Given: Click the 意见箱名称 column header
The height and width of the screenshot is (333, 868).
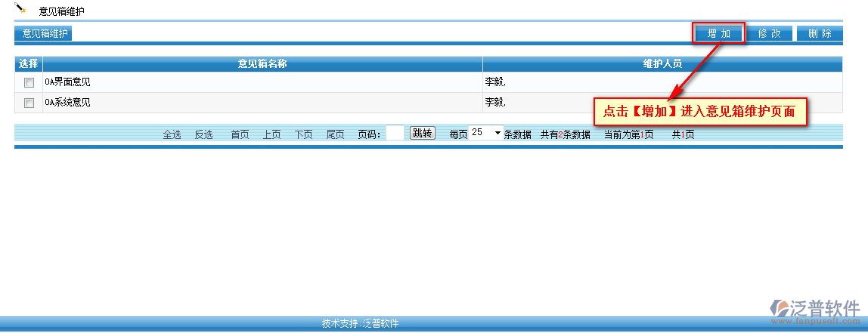Looking at the screenshot, I should coord(262,63).
